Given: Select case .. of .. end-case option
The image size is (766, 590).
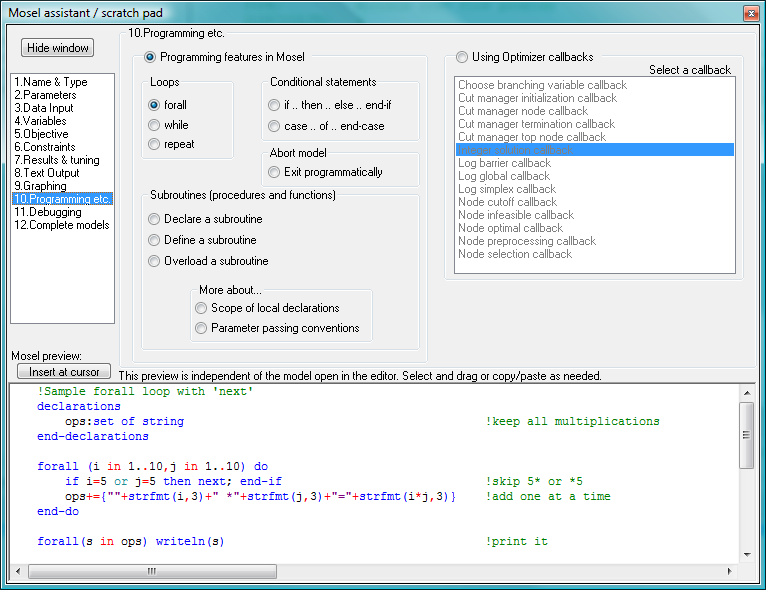Looking at the screenshot, I should 274,126.
